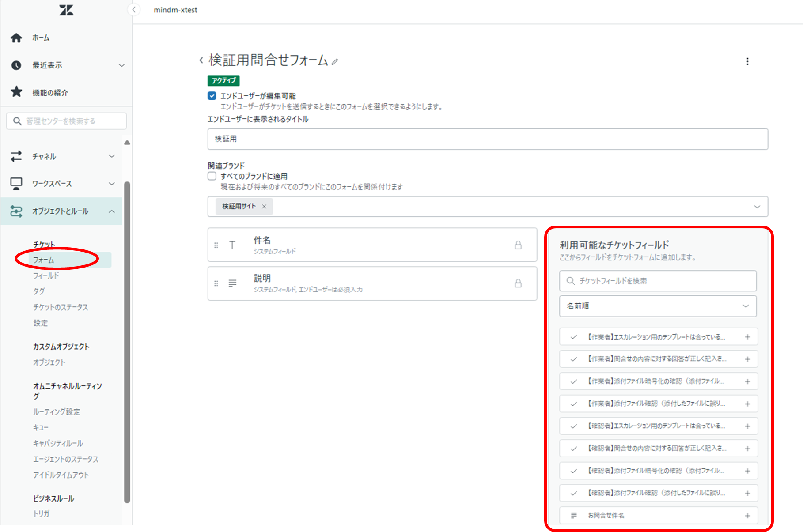Image resolution: width=803 pixels, height=532 pixels.
Task: Open the 名前順 sort dropdown
Action: click(x=658, y=306)
